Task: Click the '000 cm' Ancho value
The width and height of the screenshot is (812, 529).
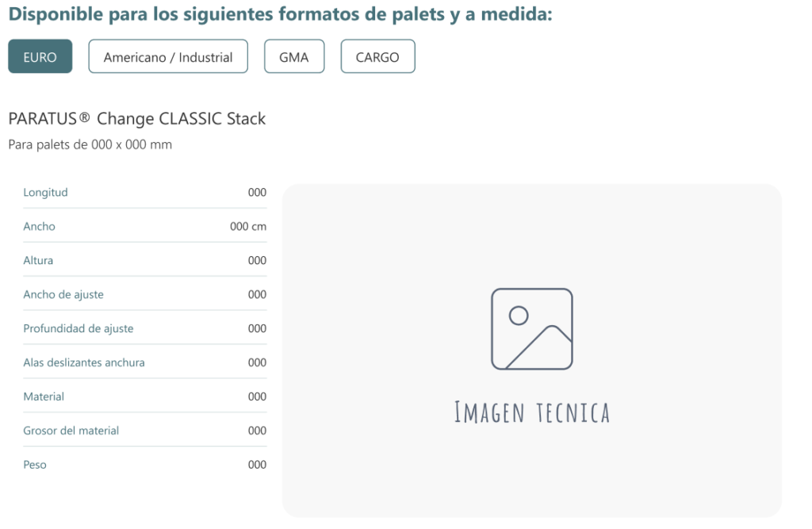Action: [x=248, y=227]
